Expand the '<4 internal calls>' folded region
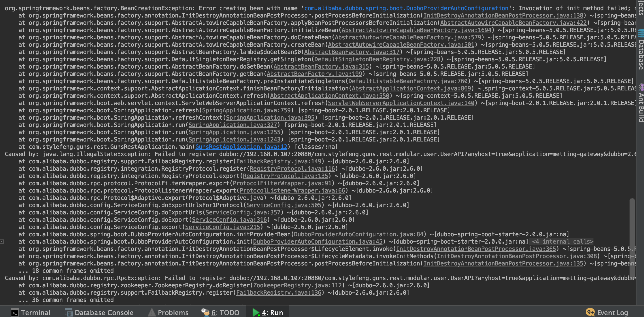Viewport: 644px width, 317px height. coord(562,242)
